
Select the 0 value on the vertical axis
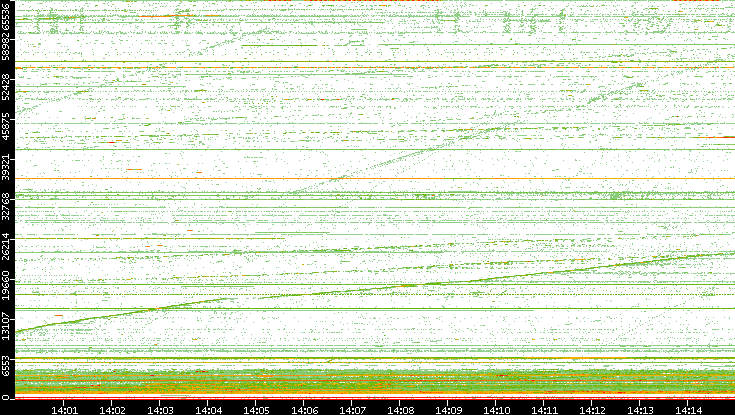click(x=5, y=398)
